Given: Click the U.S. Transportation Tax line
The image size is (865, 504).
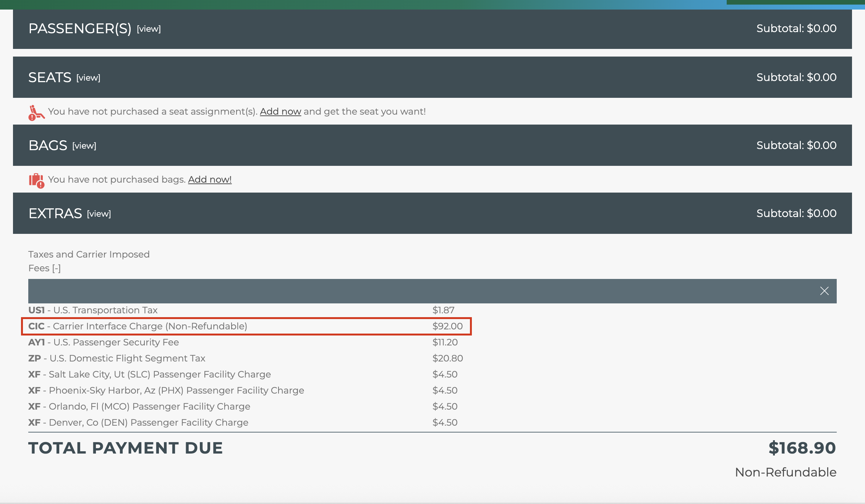Looking at the screenshot, I should pos(93,310).
